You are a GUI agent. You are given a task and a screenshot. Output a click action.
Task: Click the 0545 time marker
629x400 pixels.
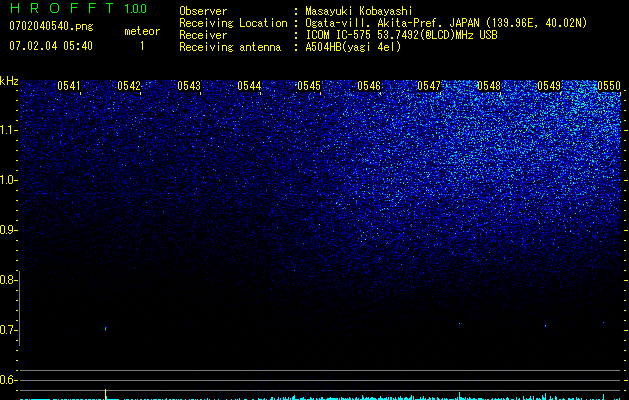[309, 86]
